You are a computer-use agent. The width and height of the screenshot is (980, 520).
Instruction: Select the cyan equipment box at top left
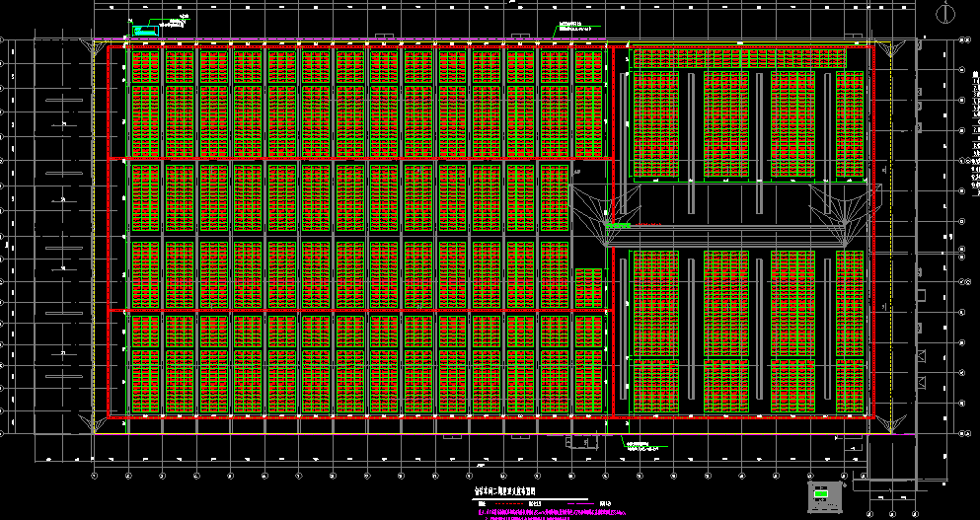tap(146, 31)
